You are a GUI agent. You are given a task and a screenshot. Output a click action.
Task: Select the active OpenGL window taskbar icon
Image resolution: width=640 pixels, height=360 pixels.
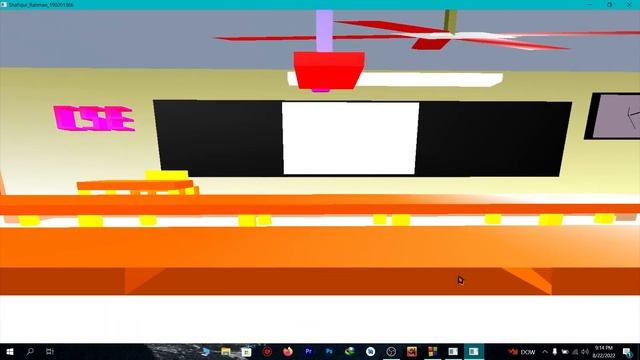473,351
